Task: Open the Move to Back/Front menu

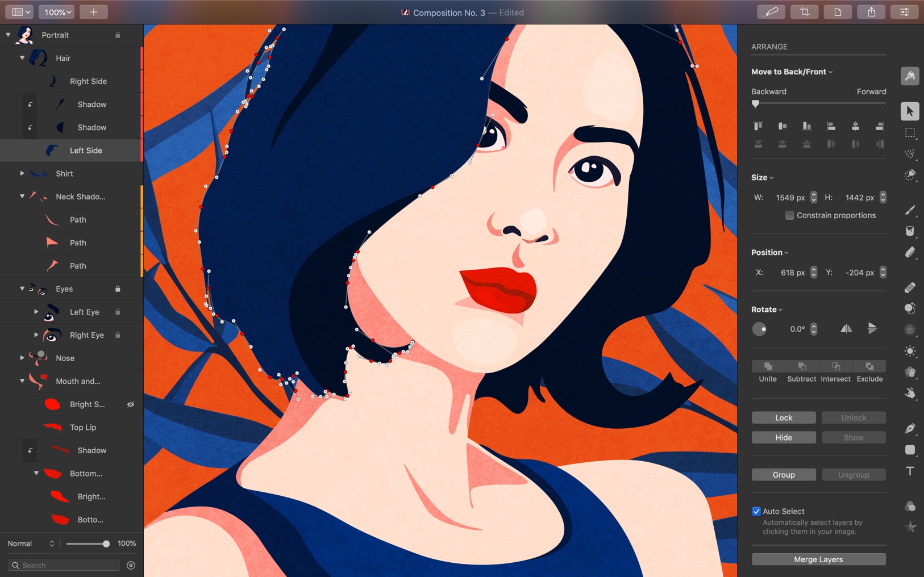Action: [x=792, y=72]
